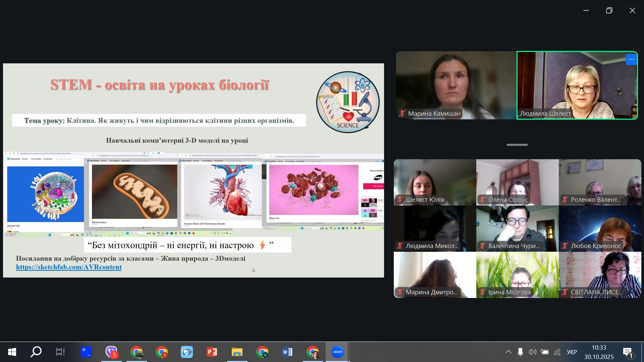Open the three-dots menu on Людмила Шелест's video
Screen dimensions: 644x362
click(x=631, y=60)
